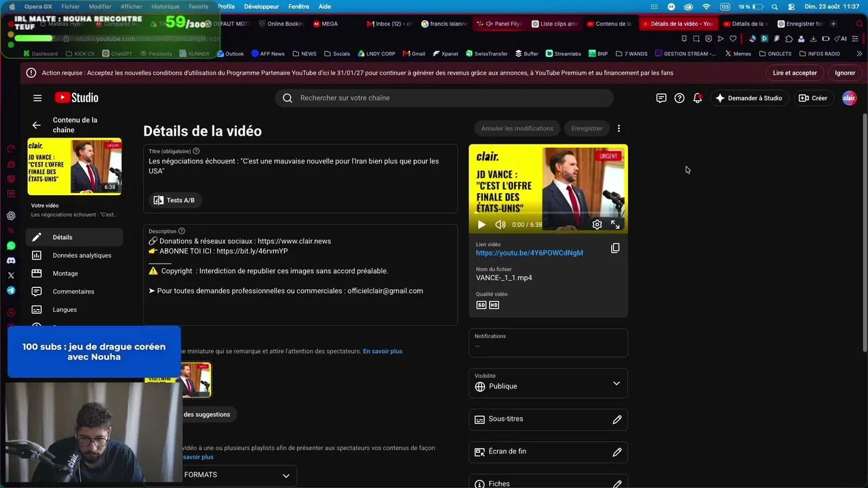Click the Créer button
The image size is (868, 488).
pyautogui.click(x=813, y=98)
